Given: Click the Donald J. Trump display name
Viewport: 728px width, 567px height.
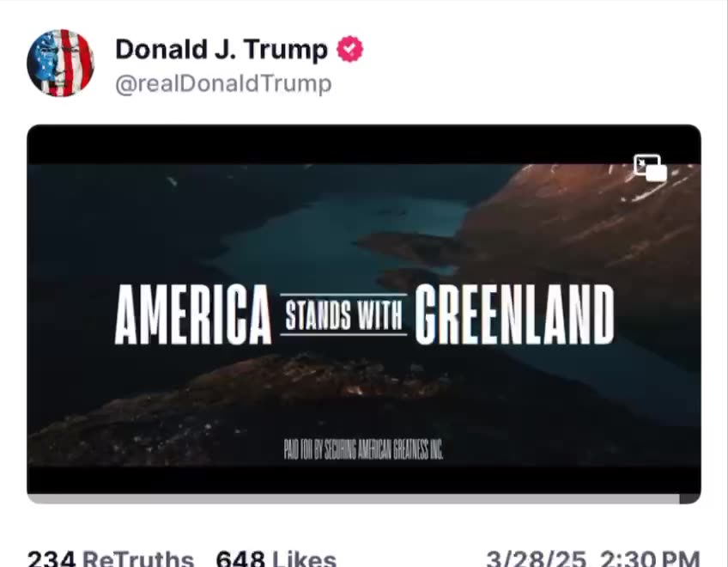Looking at the screenshot, I should (221, 49).
